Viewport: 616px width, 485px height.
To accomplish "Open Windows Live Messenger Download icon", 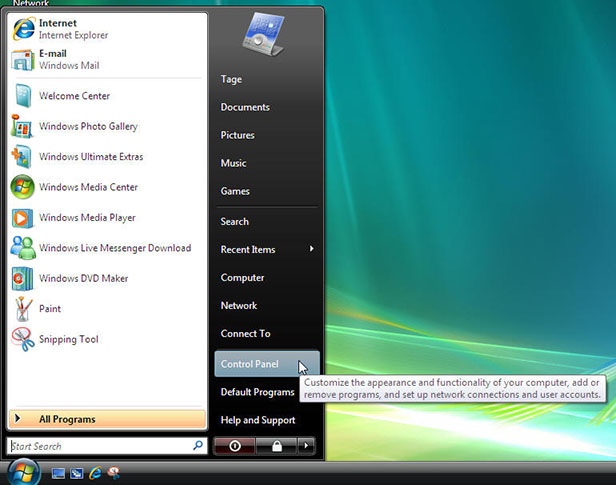I will pyautogui.click(x=23, y=248).
